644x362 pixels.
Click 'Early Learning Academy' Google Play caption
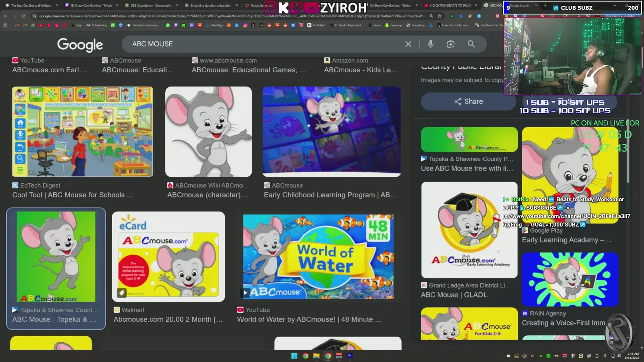[567, 240]
